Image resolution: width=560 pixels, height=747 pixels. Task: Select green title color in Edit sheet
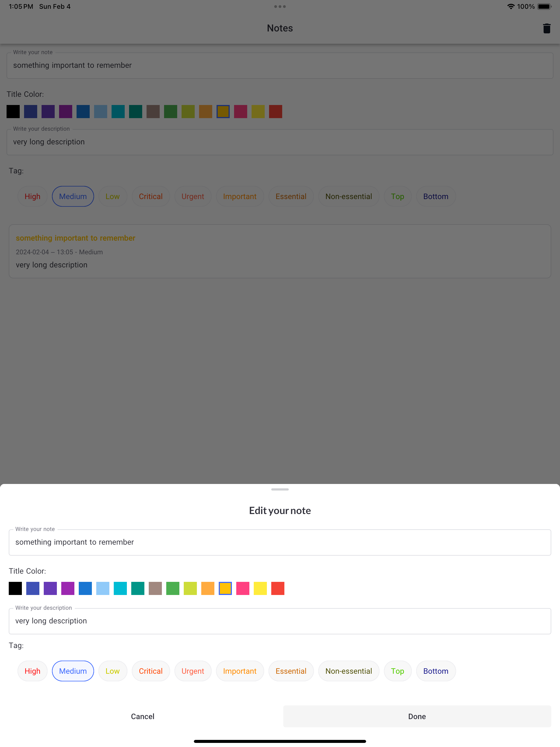click(173, 588)
